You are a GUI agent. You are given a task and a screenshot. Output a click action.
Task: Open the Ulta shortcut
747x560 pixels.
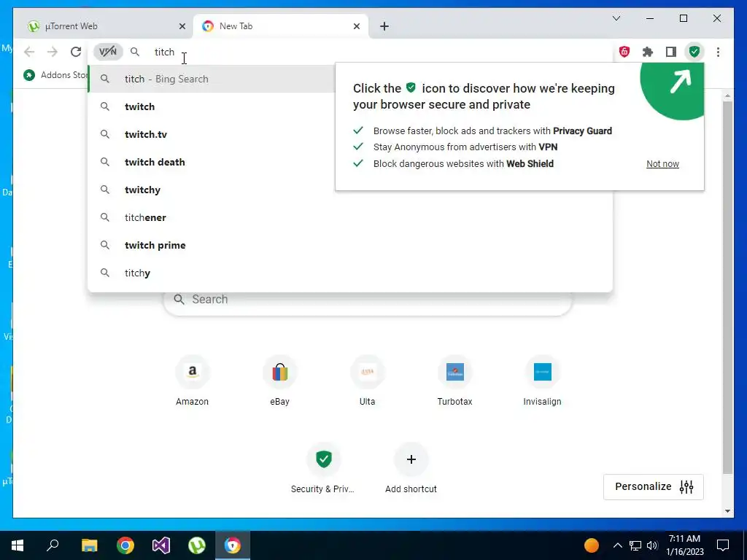pos(368,381)
